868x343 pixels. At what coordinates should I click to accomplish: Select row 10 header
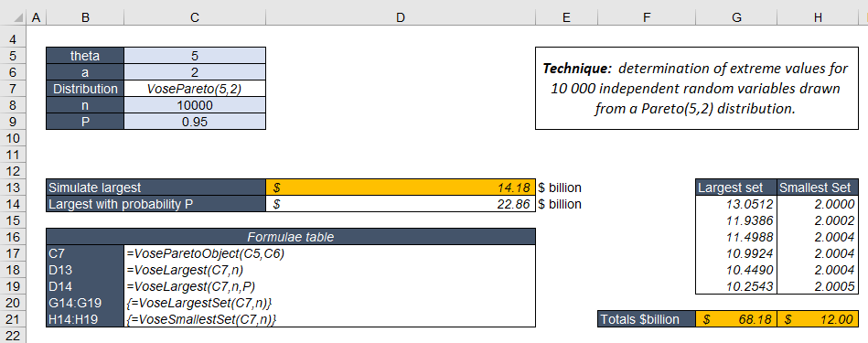(14, 138)
